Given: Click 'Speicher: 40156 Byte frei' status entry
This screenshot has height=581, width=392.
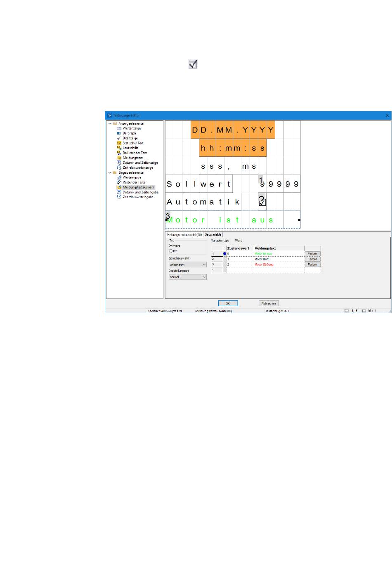Looking at the screenshot, I should point(165,311).
